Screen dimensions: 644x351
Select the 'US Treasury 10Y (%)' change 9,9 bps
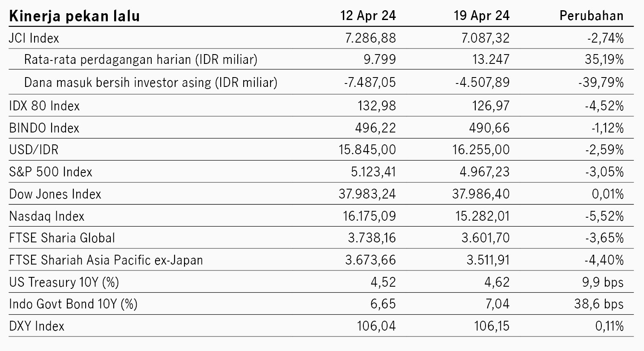click(x=604, y=282)
